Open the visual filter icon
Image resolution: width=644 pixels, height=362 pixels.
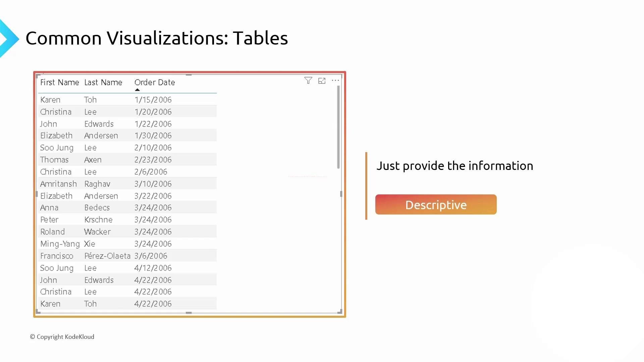308,81
